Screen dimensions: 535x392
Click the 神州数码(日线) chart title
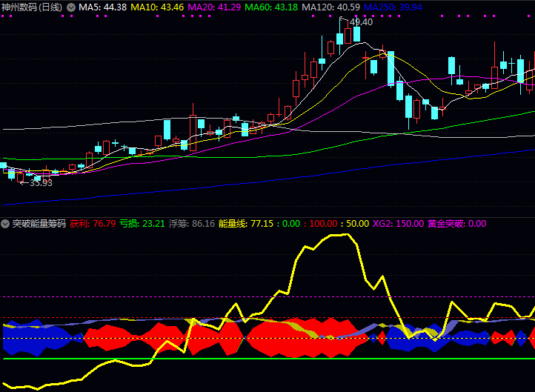32,7
